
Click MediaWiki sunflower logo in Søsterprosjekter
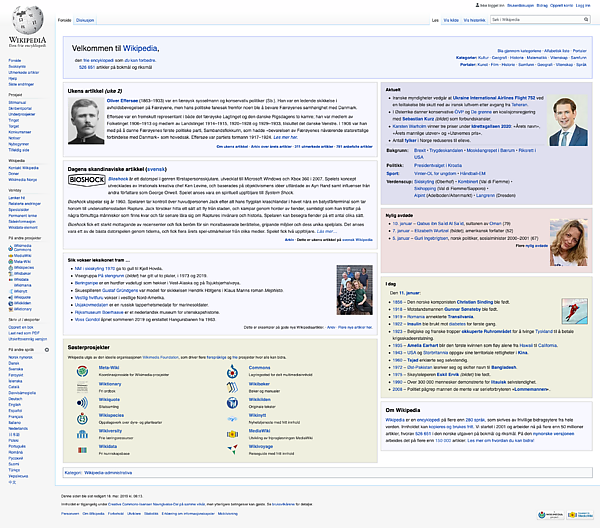click(x=232, y=434)
